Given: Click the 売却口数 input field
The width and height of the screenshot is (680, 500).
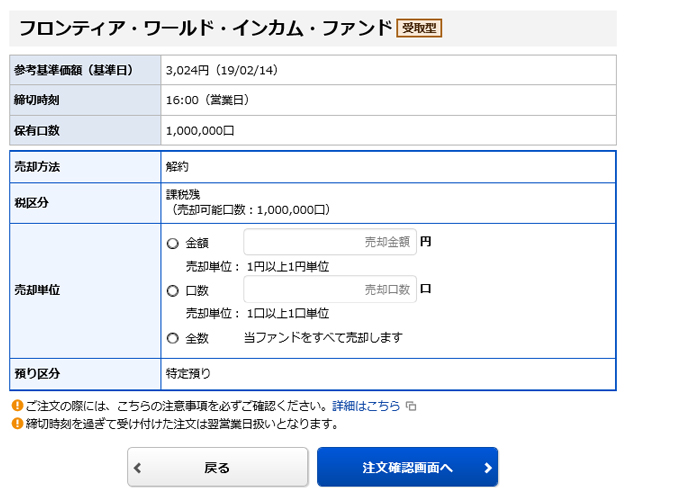Looking at the screenshot, I should pyautogui.click(x=330, y=289).
